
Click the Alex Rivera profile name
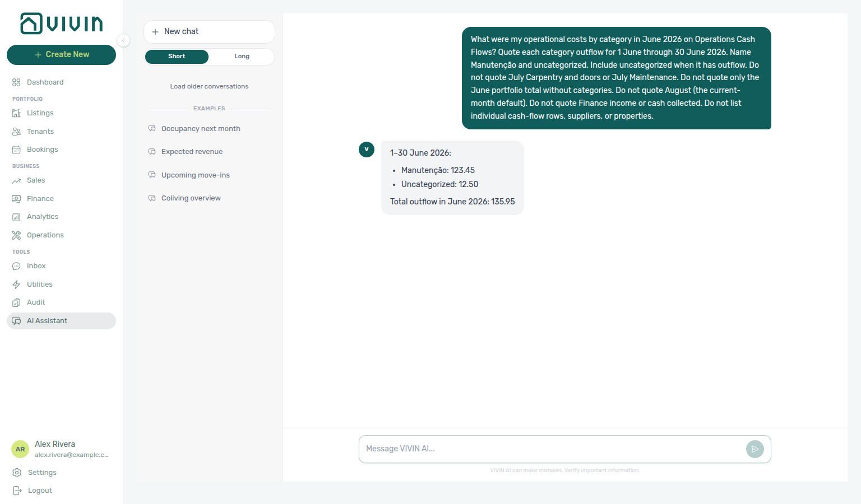[55, 444]
